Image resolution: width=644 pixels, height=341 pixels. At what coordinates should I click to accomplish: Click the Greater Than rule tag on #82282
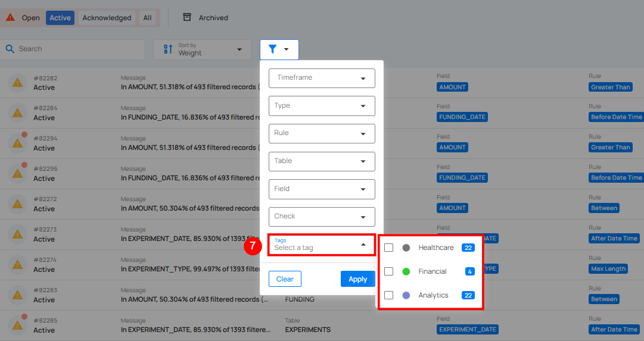point(610,87)
